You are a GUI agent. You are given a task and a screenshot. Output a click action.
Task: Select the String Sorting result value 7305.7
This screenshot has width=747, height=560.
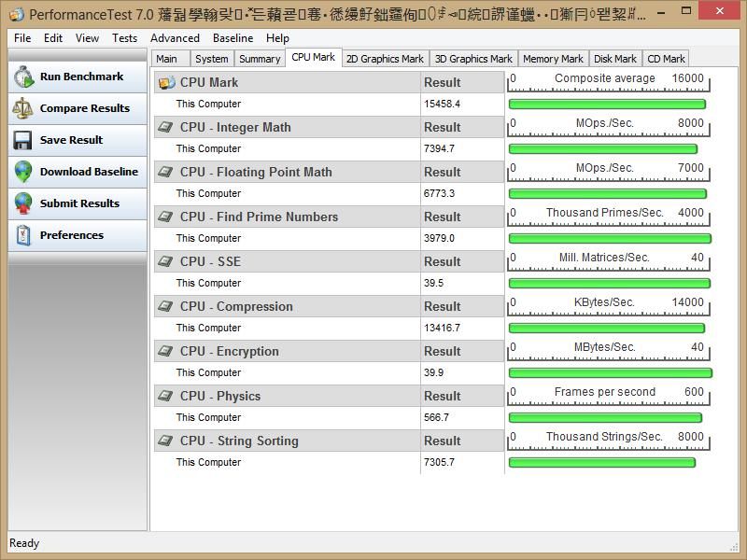tap(439, 462)
